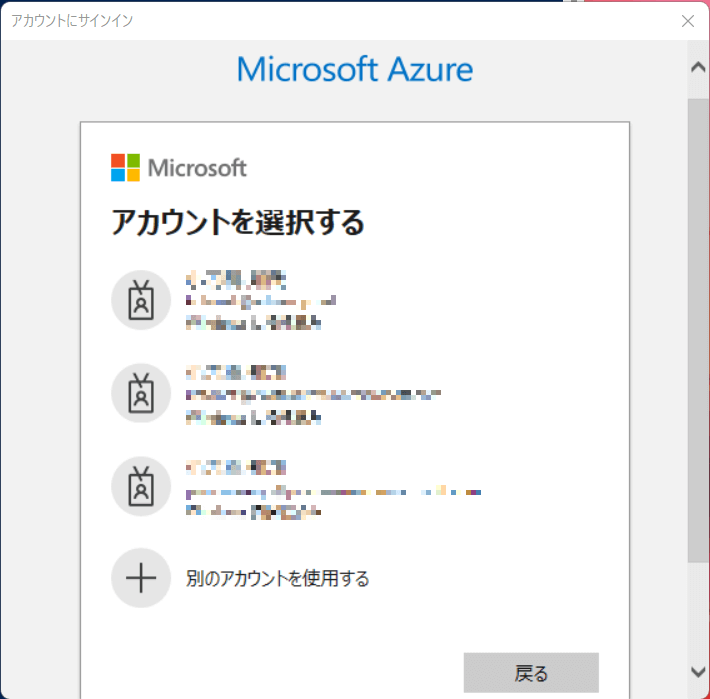Click the vertical scrollbar thumb
This screenshot has height=699, width=710.
coord(698,330)
